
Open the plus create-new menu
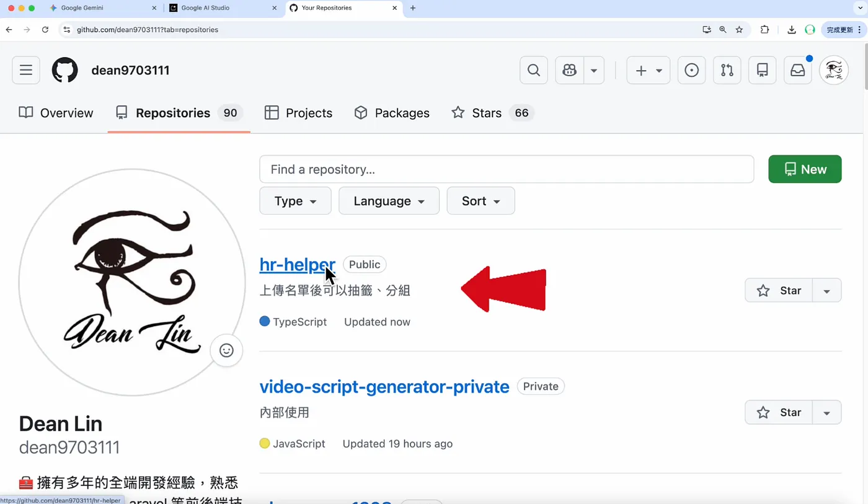(x=648, y=70)
